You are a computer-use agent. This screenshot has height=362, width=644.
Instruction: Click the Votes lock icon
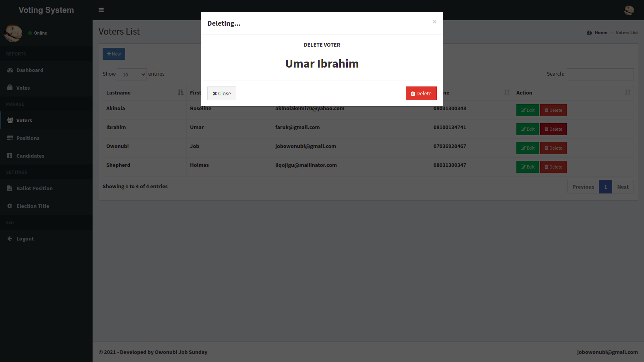pyautogui.click(x=10, y=87)
